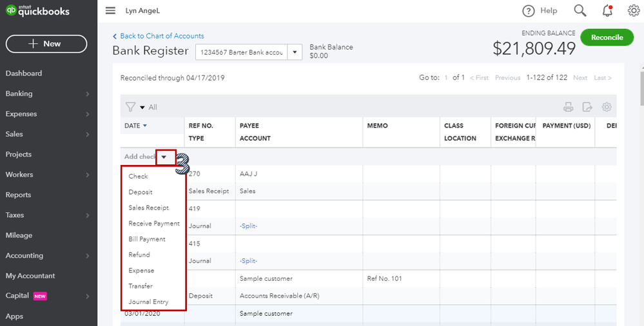Click the QuickBooks logo
Viewport: 644px width, 326px height.
[x=38, y=11]
